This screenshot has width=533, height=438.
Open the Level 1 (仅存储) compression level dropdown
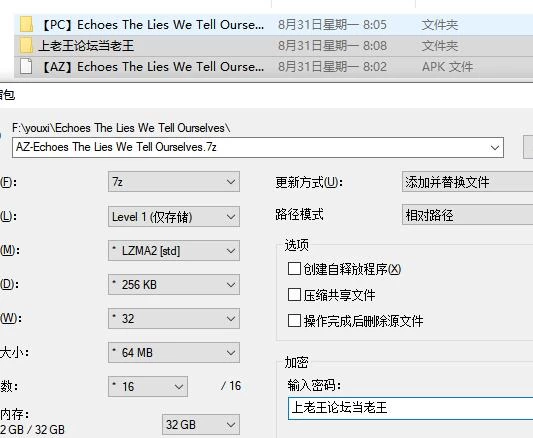tap(174, 216)
